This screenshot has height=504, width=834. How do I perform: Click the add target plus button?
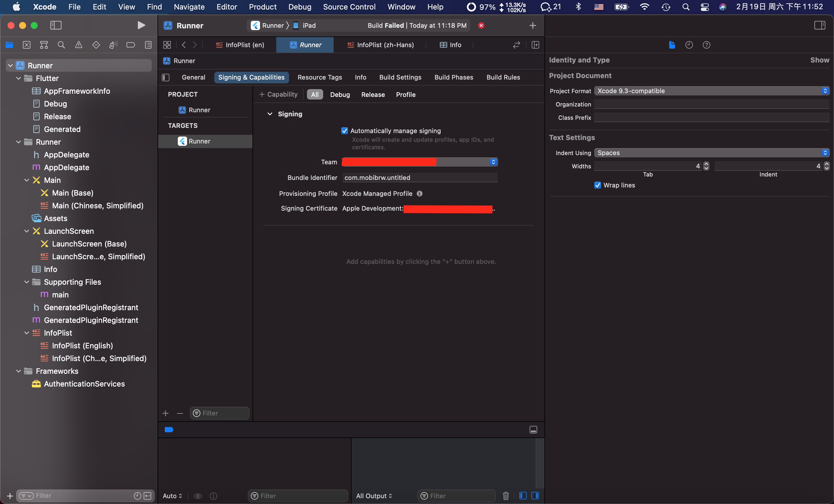pyautogui.click(x=166, y=413)
